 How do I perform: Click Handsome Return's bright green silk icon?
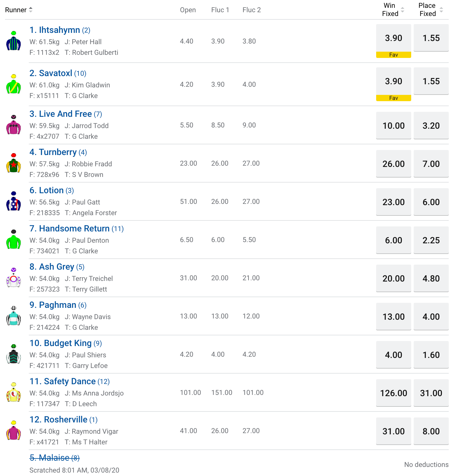pyautogui.click(x=13, y=239)
